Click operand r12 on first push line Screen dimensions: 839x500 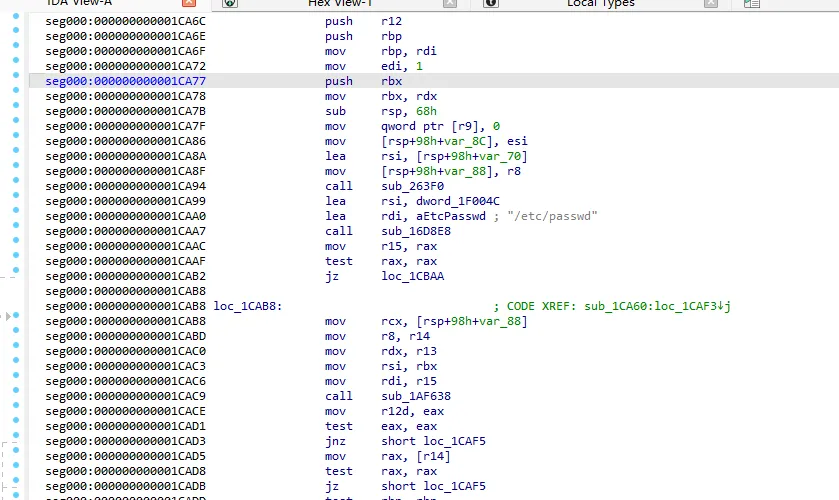392,21
